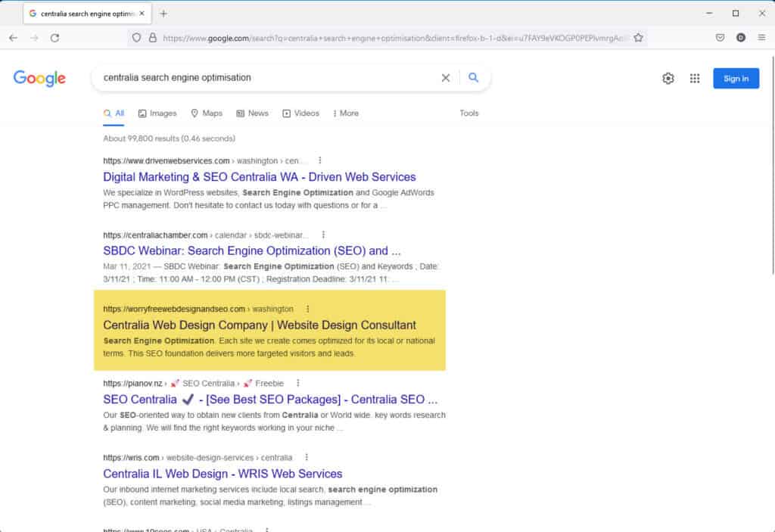Reload the page with refresh icon

click(54, 38)
